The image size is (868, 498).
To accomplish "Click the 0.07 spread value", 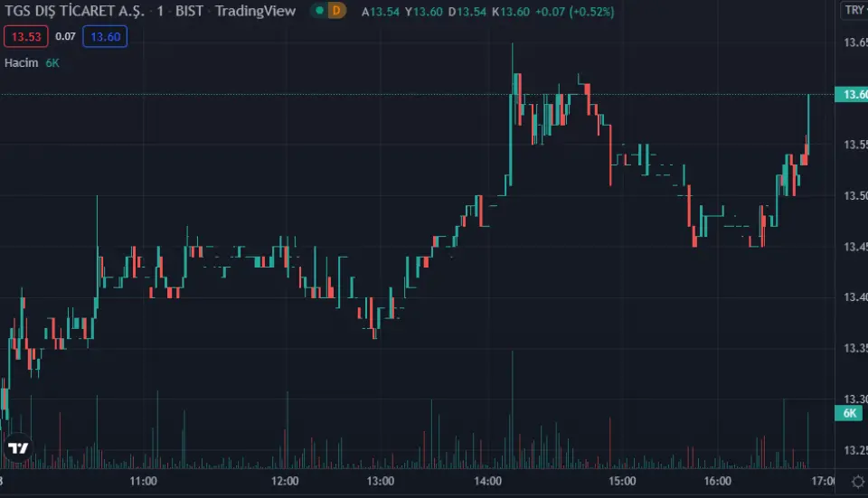I will pyautogui.click(x=65, y=37).
